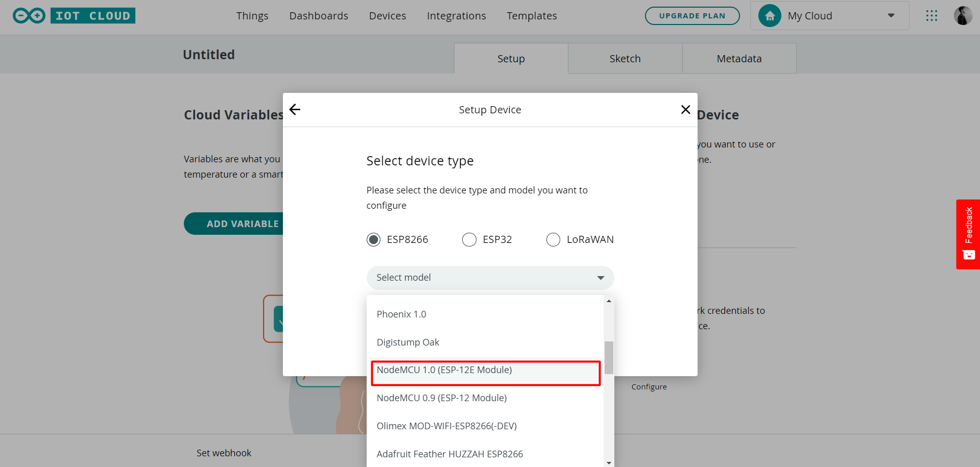
Task: Click the Upgrade Plan button
Action: tap(692, 16)
